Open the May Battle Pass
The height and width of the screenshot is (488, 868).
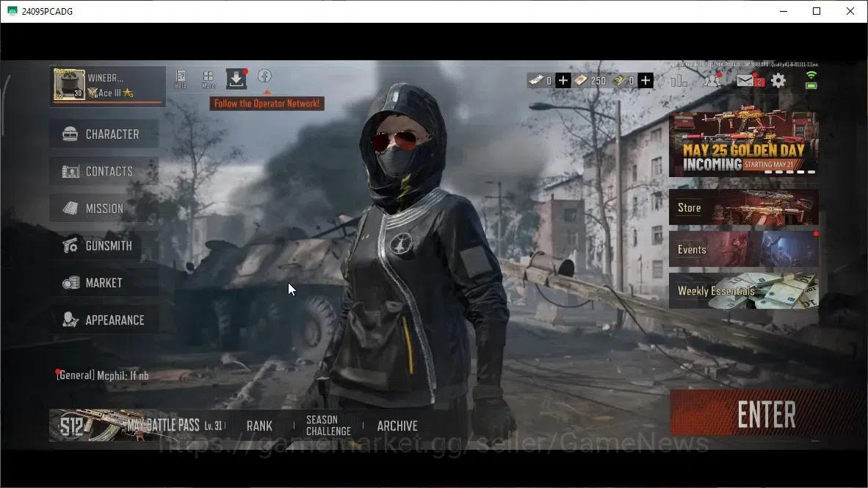pos(137,426)
